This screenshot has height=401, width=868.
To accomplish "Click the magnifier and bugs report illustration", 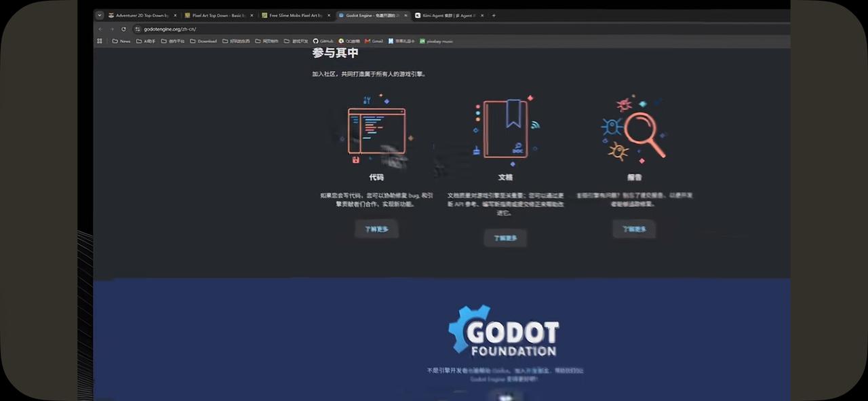I will [x=634, y=129].
